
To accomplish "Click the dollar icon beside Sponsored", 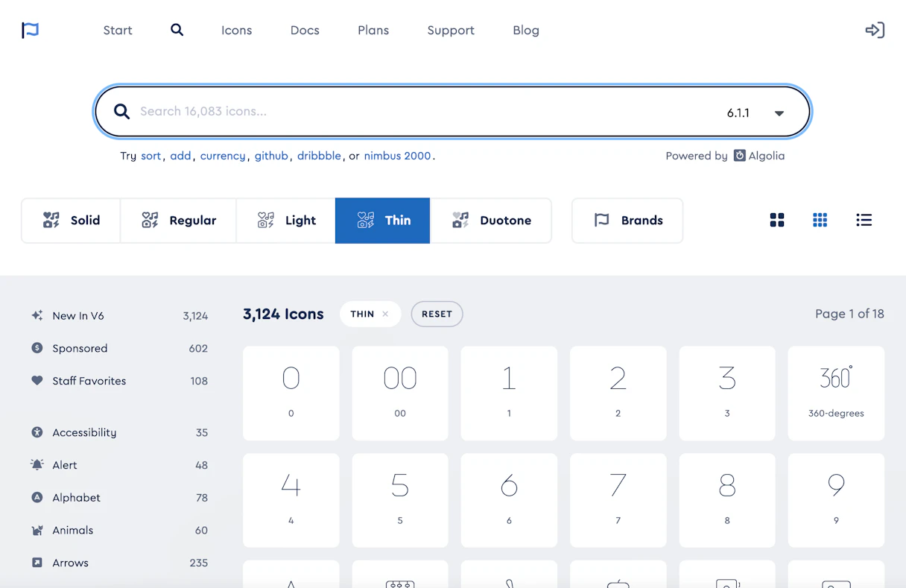I will pyautogui.click(x=37, y=348).
